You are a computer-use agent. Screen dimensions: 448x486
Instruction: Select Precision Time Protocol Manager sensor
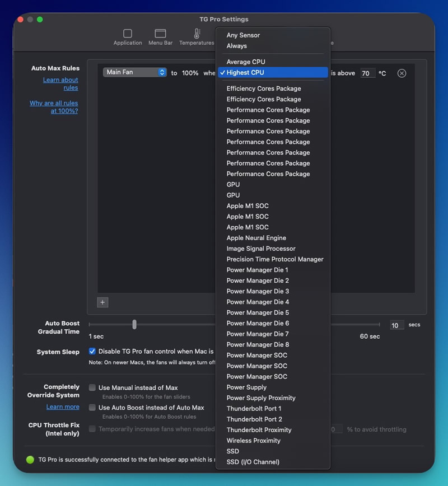point(273,259)
